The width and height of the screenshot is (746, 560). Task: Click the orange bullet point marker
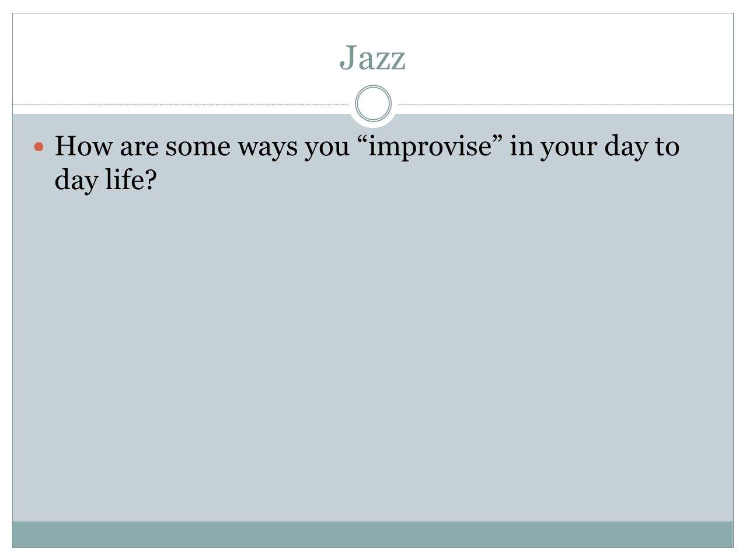click(x=39, y=147)
